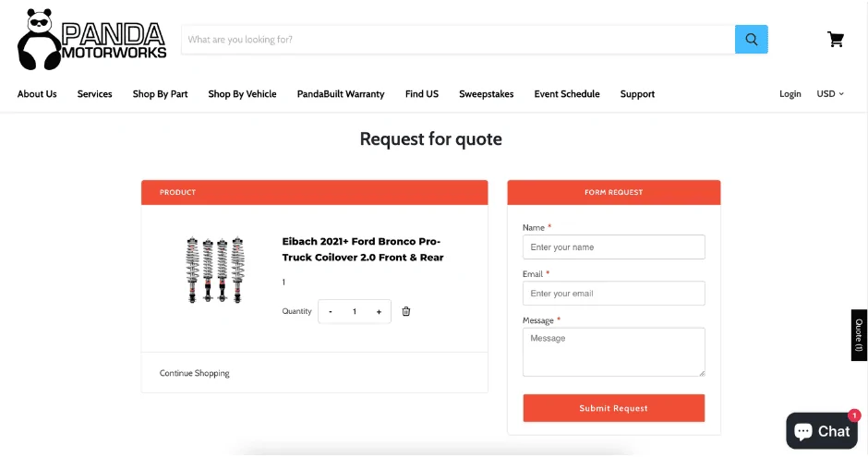Click the blue search magnifier button
Image resolution: width=868 pixels, height=457 pixels.
[x=752, y=40]
